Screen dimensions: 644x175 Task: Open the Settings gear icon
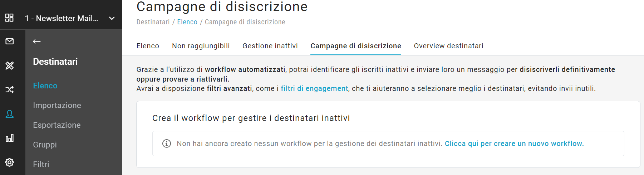[10, 162]
